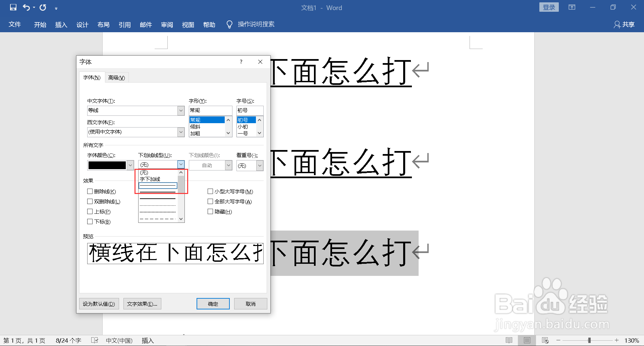Click 设为默认值 default button
Image resolution: width=644 pixels, height=346 pixels.
(x=99, y=303)
